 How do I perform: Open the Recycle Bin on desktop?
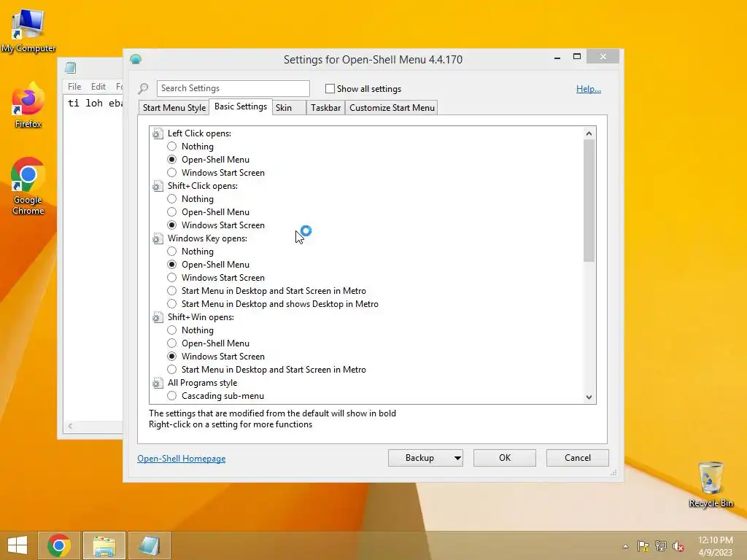[711, 485]
